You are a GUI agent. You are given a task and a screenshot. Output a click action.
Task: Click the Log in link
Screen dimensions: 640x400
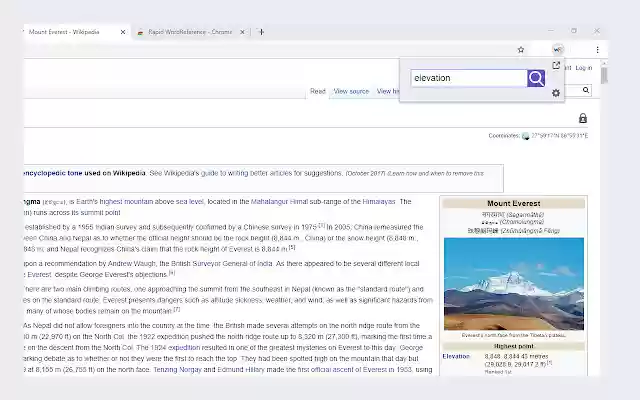pyautogui.click(x=584, y=68)
